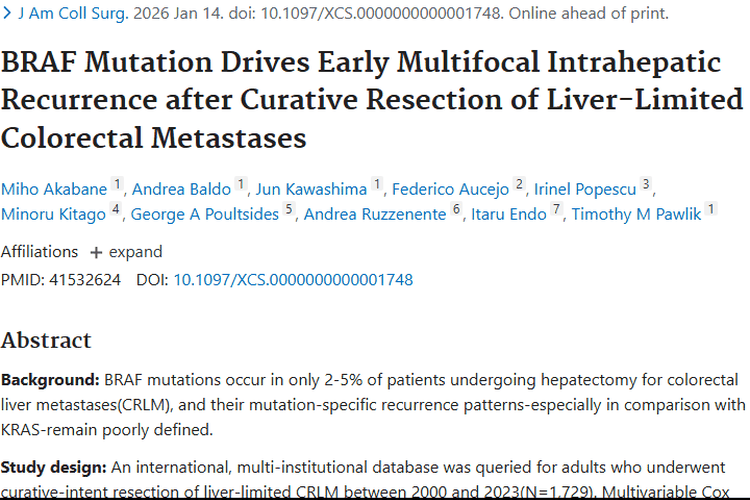Open author Minoru Kitago's link
This screenshot has height=500, width=750.
[x=54, y=214]
